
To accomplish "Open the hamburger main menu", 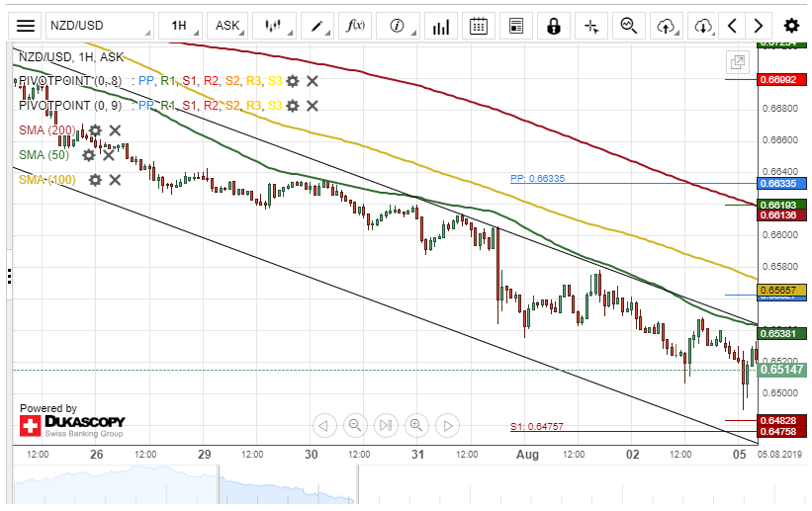I will (x=26, y=26).
